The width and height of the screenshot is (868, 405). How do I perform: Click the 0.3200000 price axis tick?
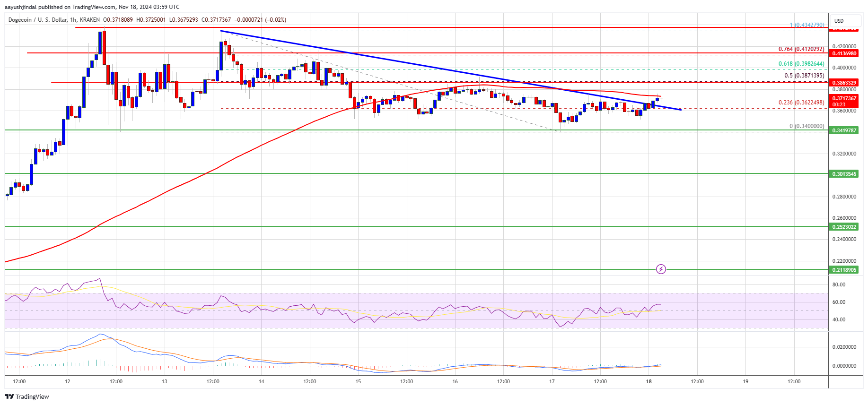844,154
